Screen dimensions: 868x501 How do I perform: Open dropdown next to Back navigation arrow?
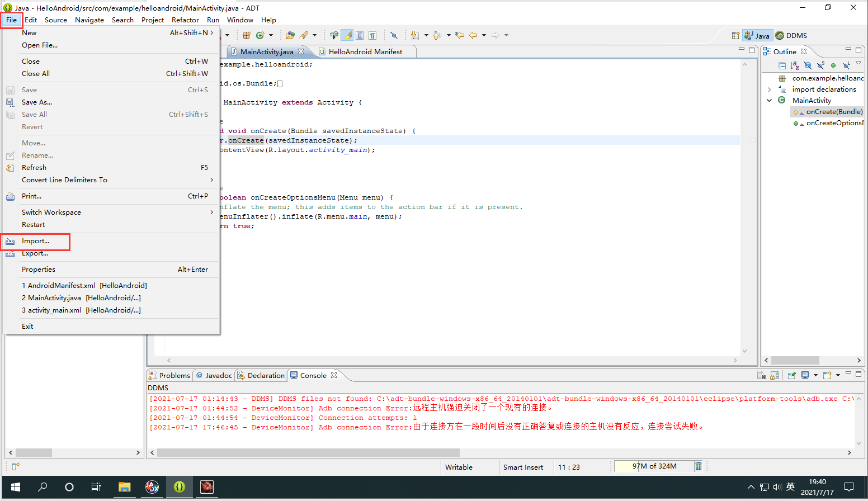coord(484,35)
